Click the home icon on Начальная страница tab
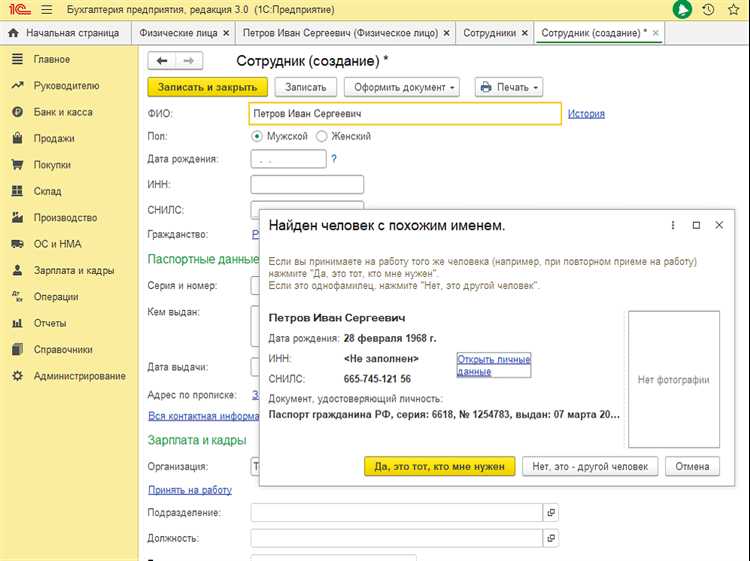750x561 pixels. point(13,33)
